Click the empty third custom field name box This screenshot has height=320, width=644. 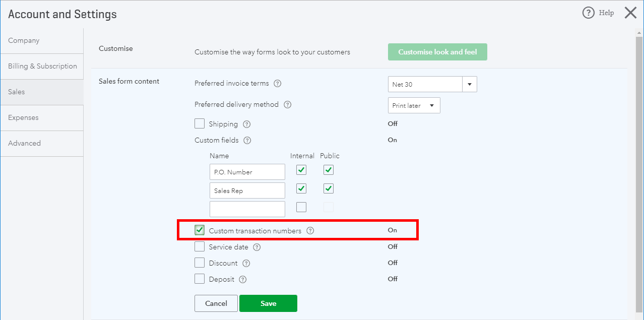(x=247, y=209)
